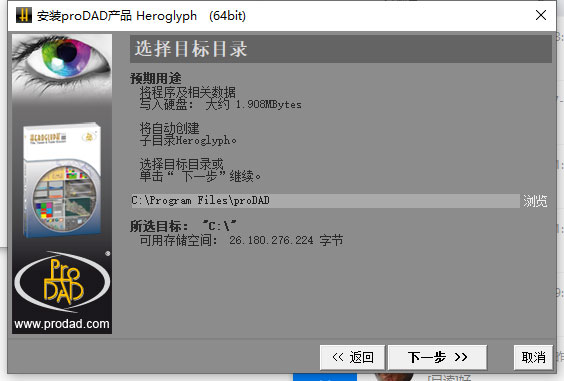Click 可用存储空间 26.180.276.224 字节 value
Image resolution: width=564 pixels, height=381 pixels.
pyautogui.click(x=241, y=240)
